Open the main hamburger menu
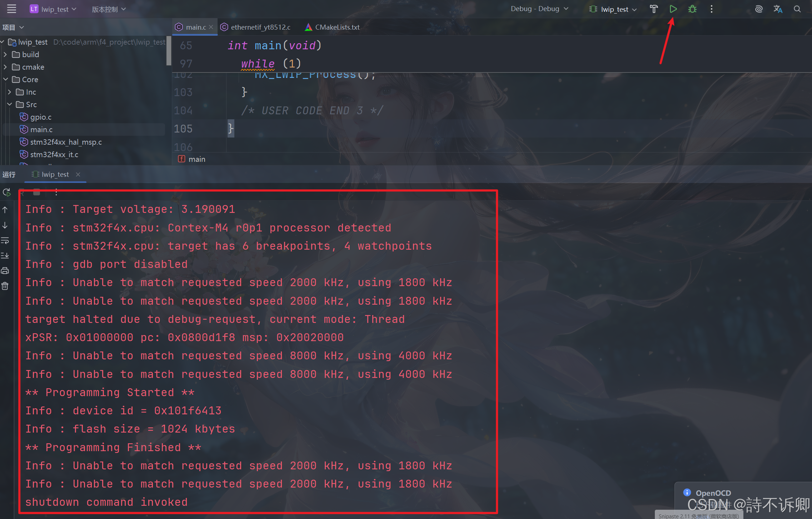This screenshot has width=812, height=519. (11, 9)
